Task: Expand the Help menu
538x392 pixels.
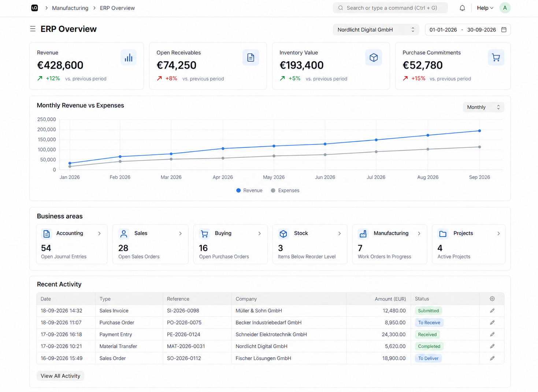Action: 485,8
